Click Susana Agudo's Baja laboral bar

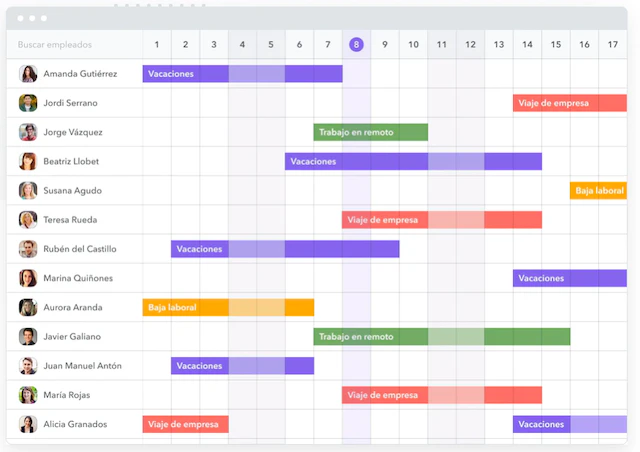pos(598,191)
